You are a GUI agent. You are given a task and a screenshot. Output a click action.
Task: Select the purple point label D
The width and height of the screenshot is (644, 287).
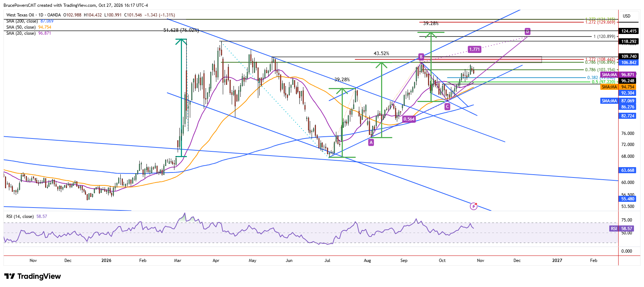point(527,31)
